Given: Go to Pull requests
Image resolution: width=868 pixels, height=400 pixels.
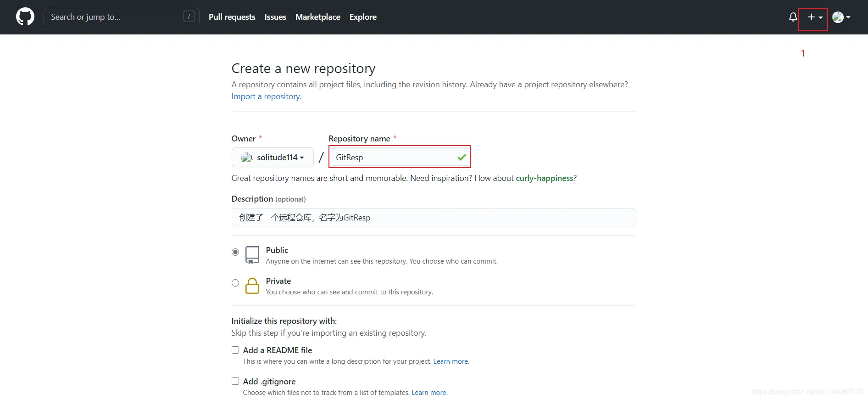Looking at the screenshot, I should pos(232,17).
